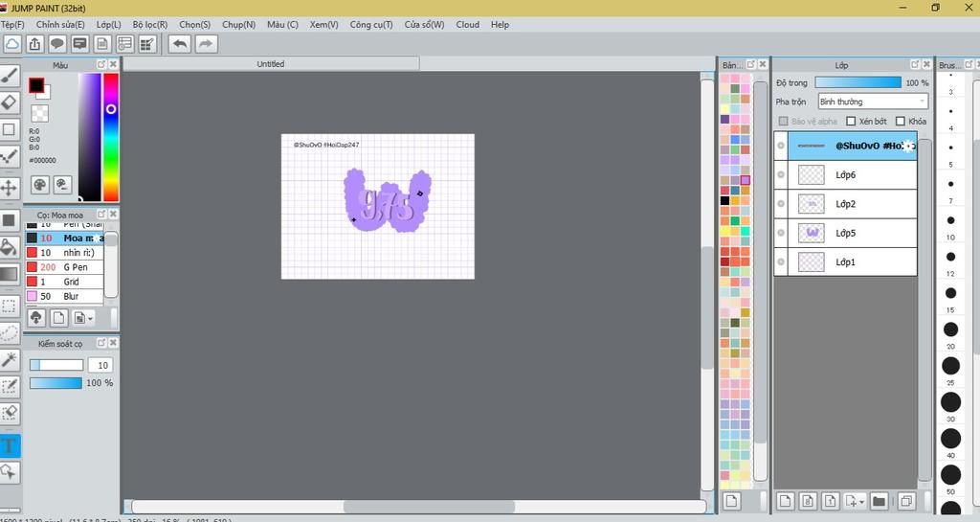The image size is (980, 522).
Task: Open folder icon at layer panel bottom
Action: tap(879, 501)
